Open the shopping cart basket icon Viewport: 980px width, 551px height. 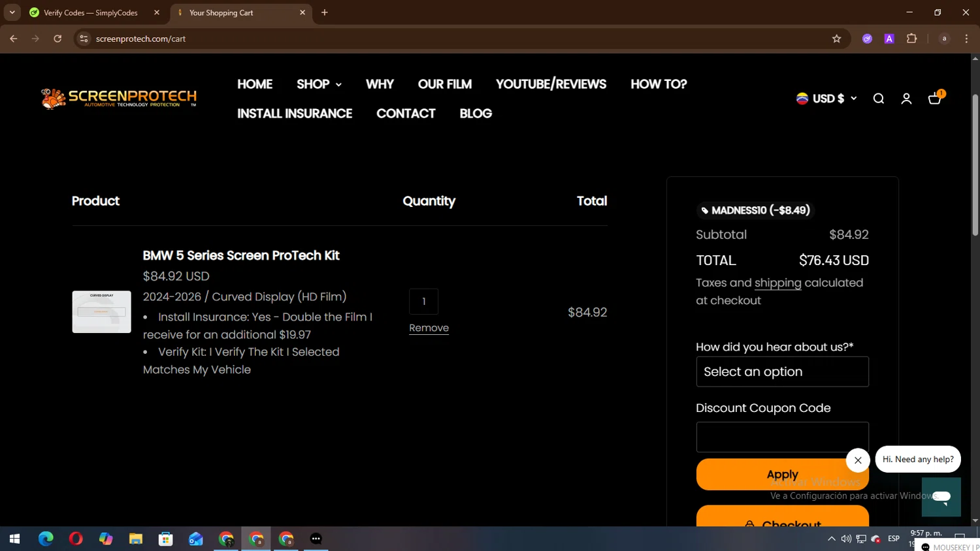click(x=935, y=99)
